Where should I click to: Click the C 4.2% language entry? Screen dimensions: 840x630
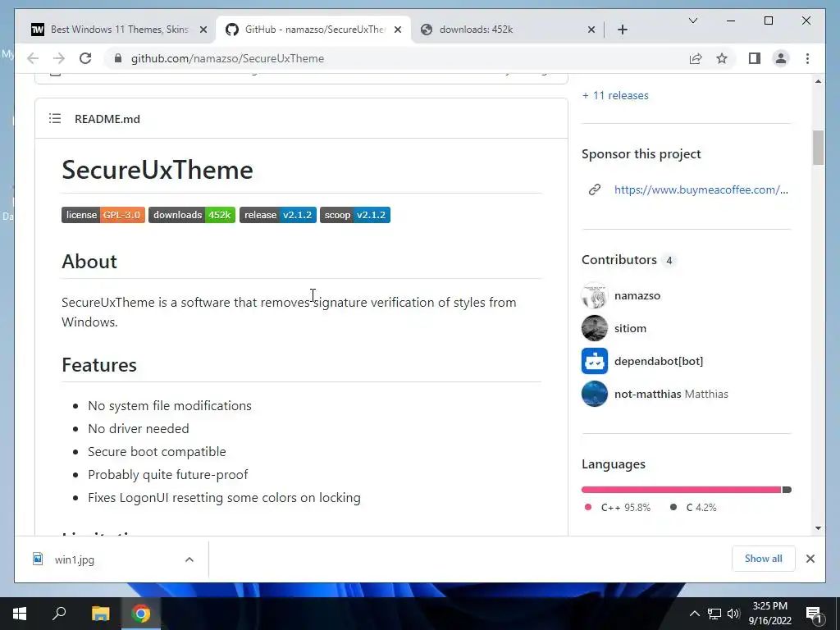[x=693, y=507]
